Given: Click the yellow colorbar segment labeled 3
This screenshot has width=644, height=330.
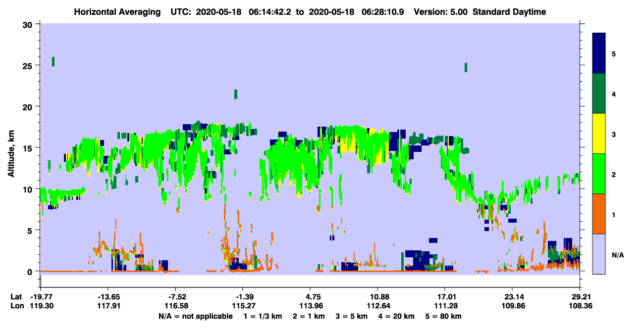Looking at the screenshot, I should click(x=599, y=134).
